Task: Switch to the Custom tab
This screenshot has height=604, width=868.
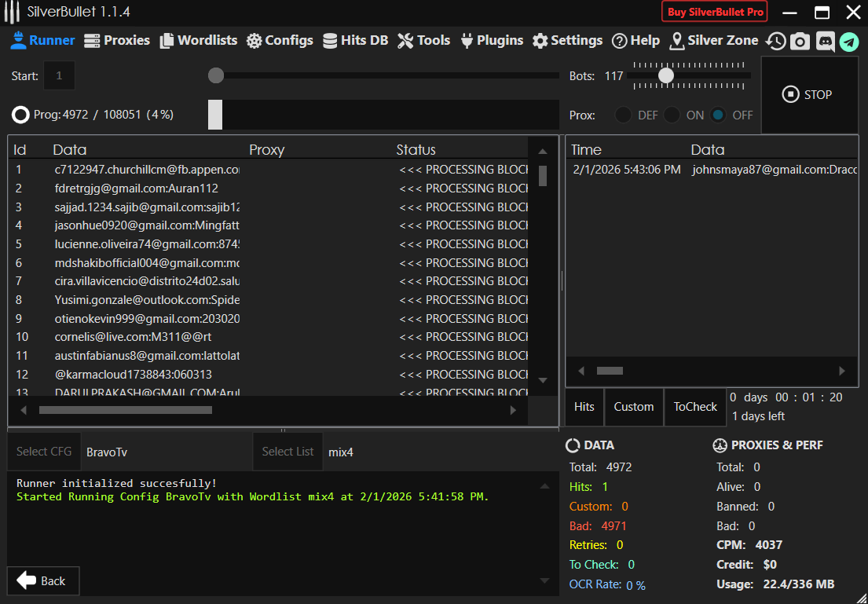Action: pos(633,407)
